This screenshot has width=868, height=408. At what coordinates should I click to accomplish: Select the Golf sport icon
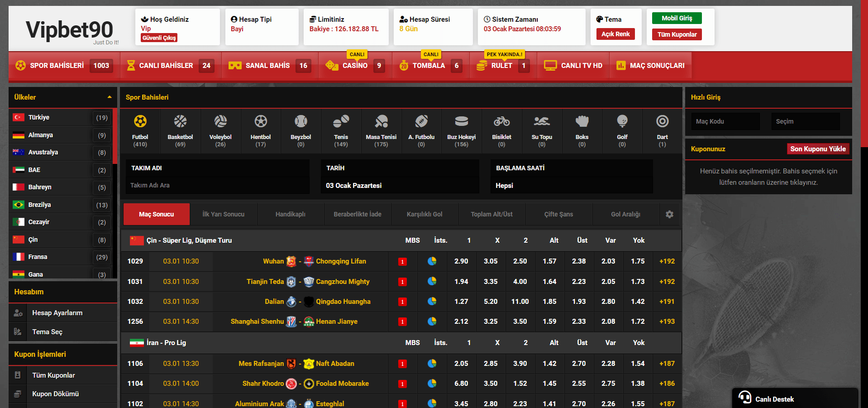622,121
